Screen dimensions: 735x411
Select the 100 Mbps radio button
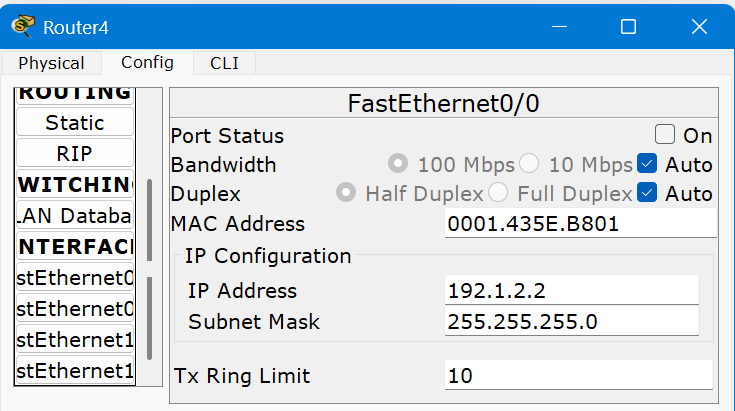pos(398,164)
